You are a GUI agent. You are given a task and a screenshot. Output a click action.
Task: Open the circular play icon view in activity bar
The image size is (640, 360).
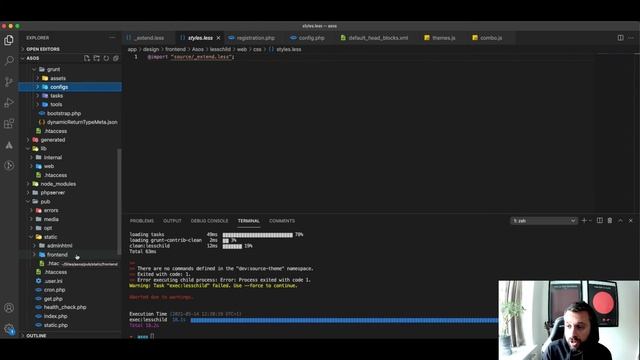click(9, 165)
